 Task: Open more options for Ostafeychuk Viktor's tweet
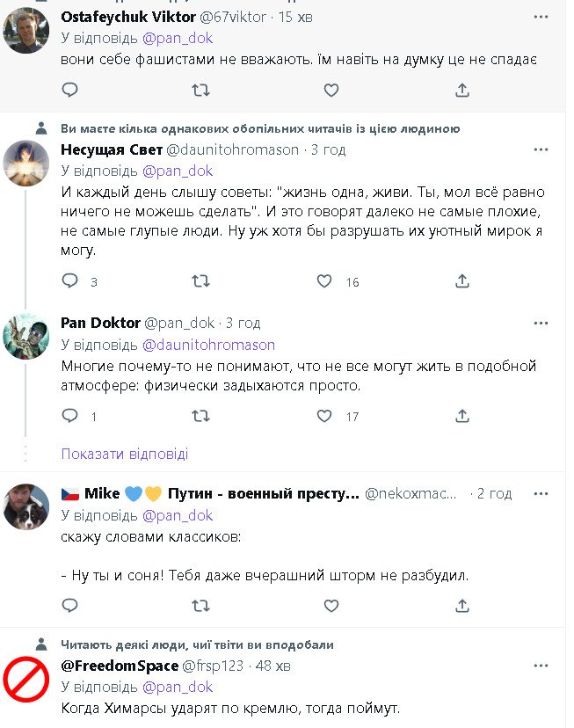point(540,17)
